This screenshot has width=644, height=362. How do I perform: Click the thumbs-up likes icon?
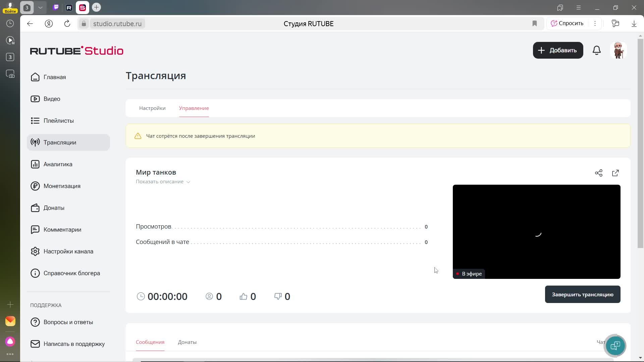coord(244,296)
